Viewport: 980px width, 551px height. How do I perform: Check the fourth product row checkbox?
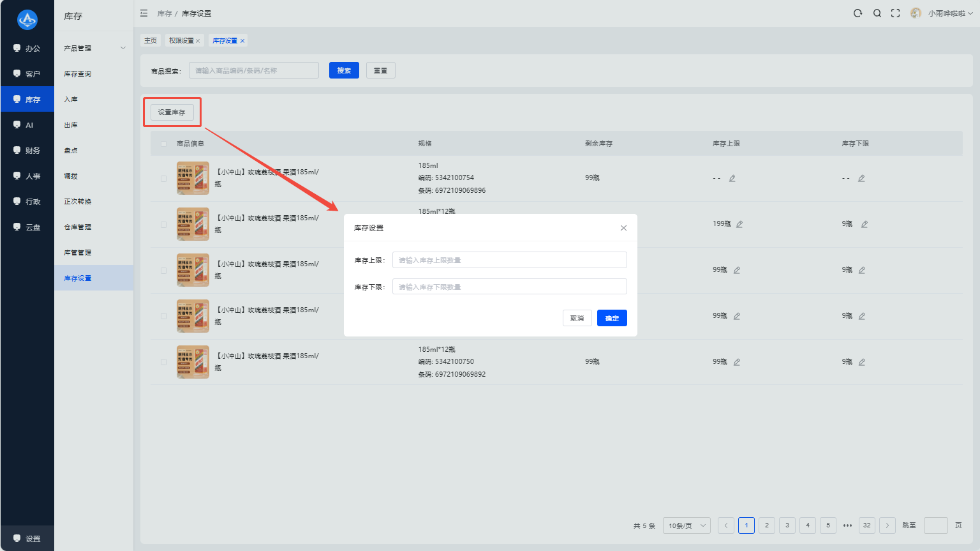[x=163, y=316]
